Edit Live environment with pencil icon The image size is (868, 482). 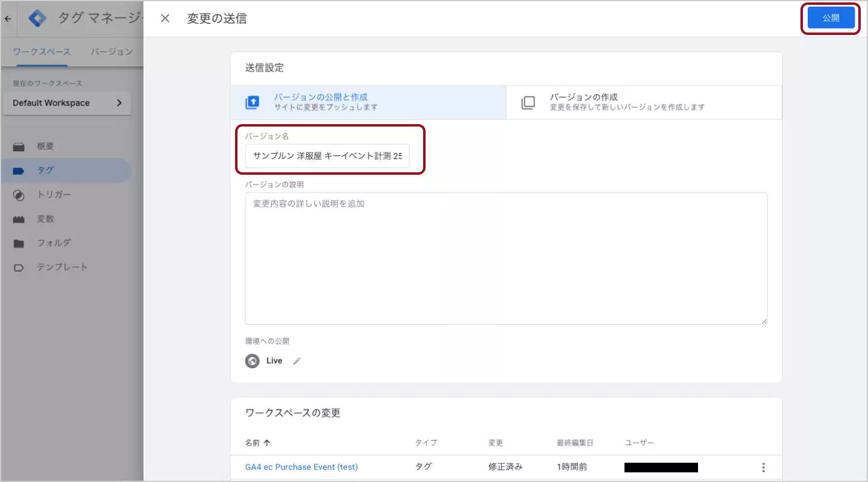(x=297, y=361)
